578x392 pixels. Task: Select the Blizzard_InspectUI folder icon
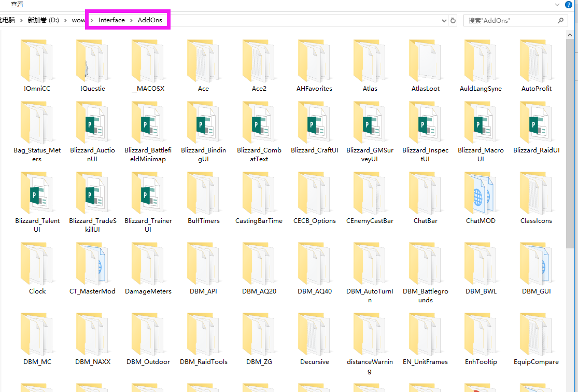click(426, 123)
